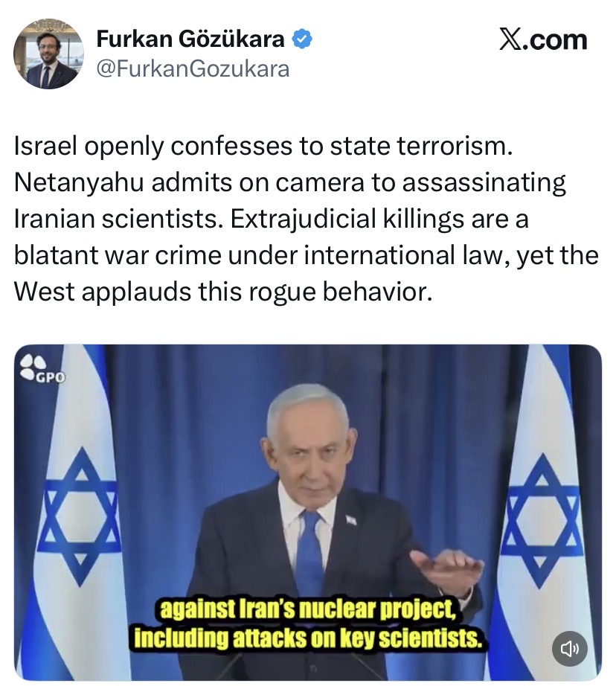Unmute the video with the speaker icon
This screenshot has height=686, width=616.
[x=570, y=649]
